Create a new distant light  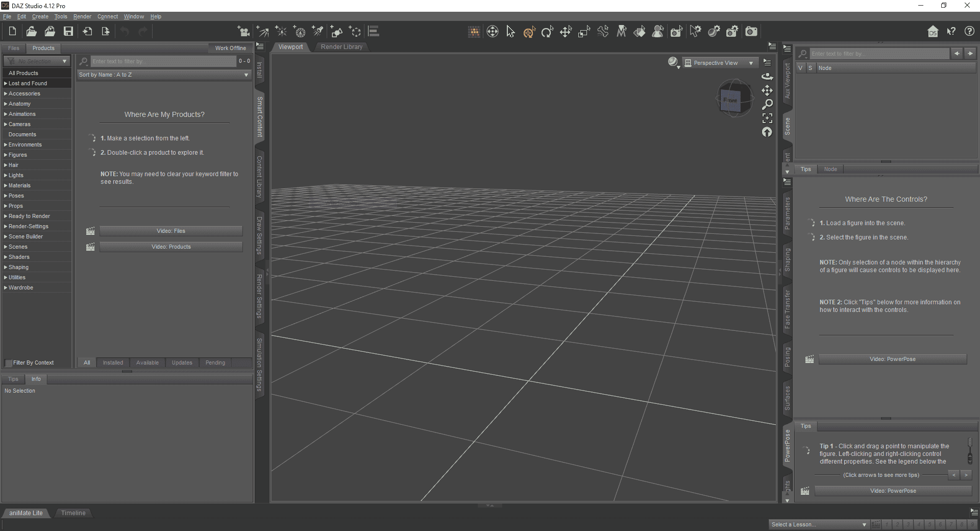pos(263,31)
